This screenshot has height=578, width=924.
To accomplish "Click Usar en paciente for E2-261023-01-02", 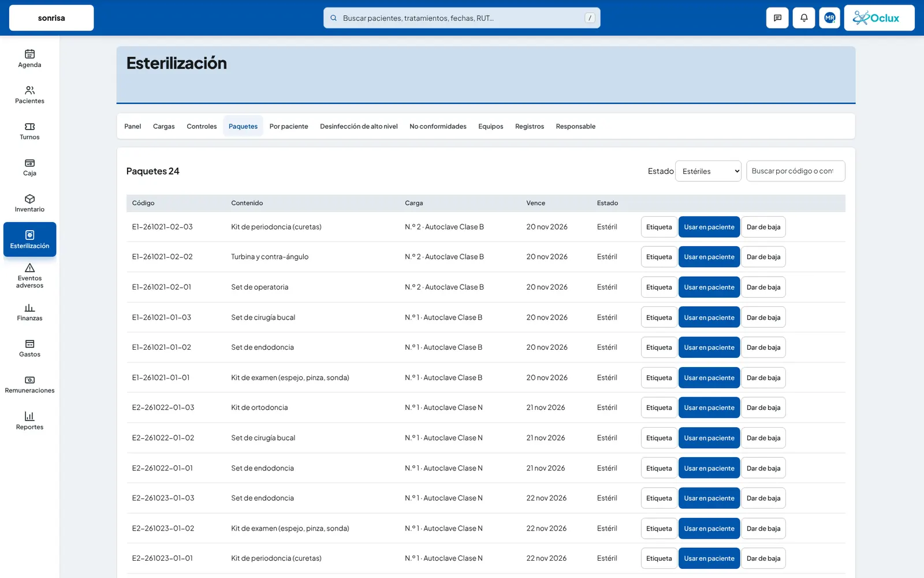I will coord(709,528).
